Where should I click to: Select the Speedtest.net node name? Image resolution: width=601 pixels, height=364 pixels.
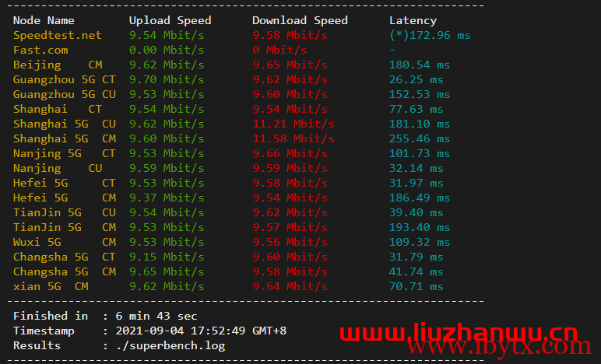[x=58, y=35]
